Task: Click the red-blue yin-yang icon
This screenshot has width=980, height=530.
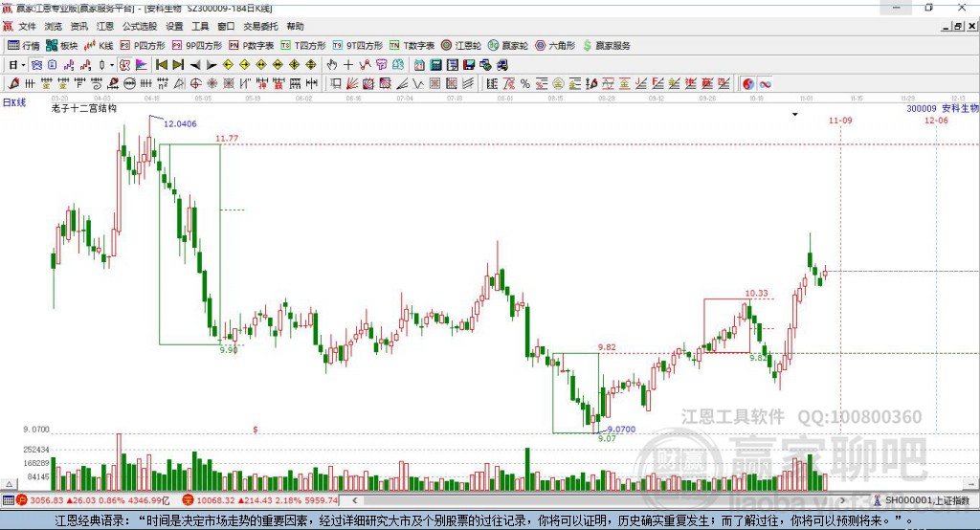Action: (748, 84)
